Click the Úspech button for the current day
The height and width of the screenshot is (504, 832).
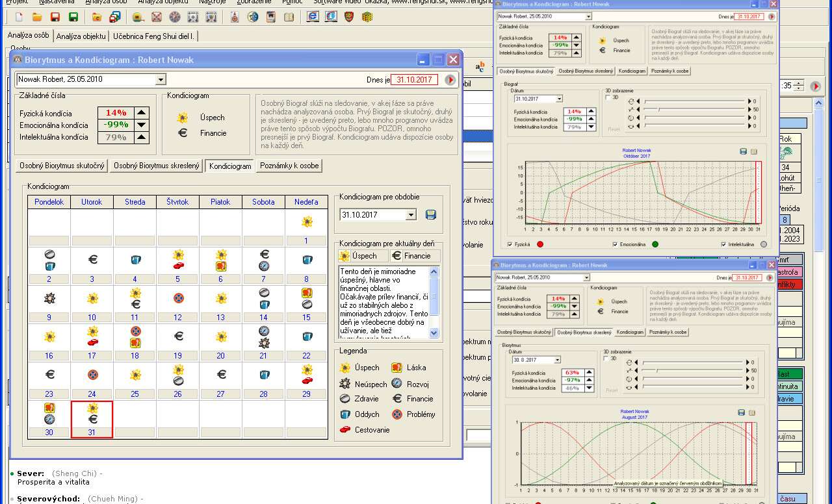(x=363, y=256)
